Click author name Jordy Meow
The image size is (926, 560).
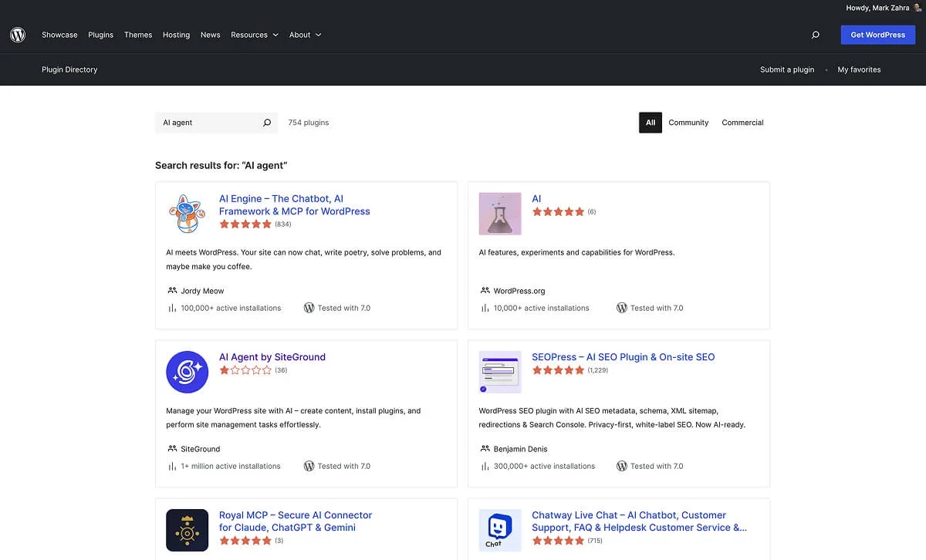[202, 291]
